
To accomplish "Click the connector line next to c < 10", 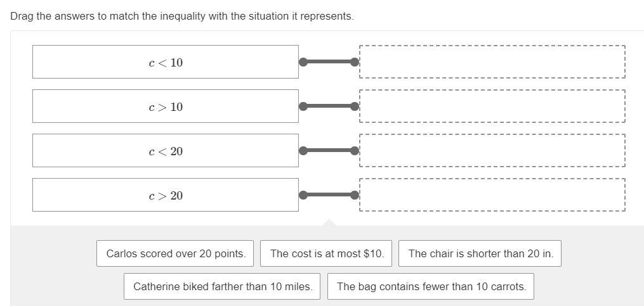I will [x=329, y=62].
